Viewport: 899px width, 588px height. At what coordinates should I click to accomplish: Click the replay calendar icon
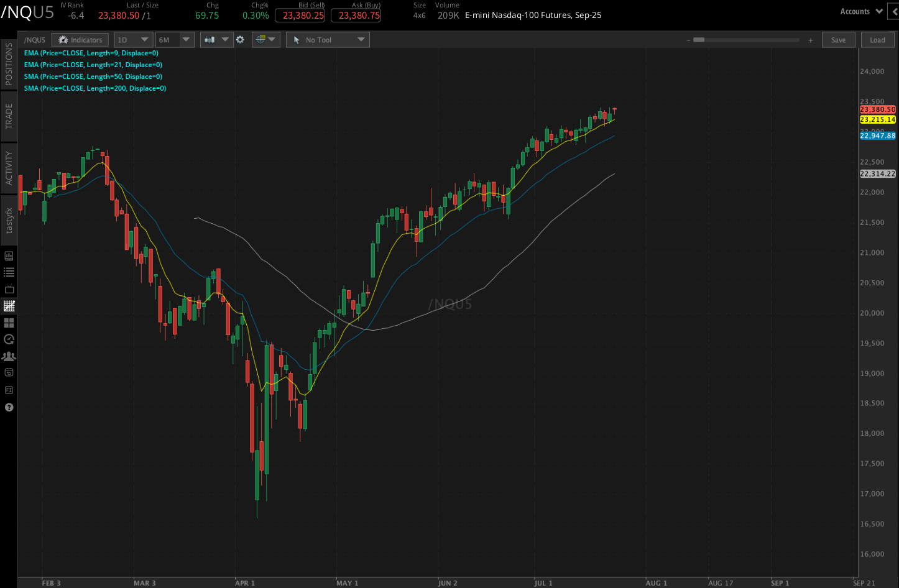coord(9,372)
